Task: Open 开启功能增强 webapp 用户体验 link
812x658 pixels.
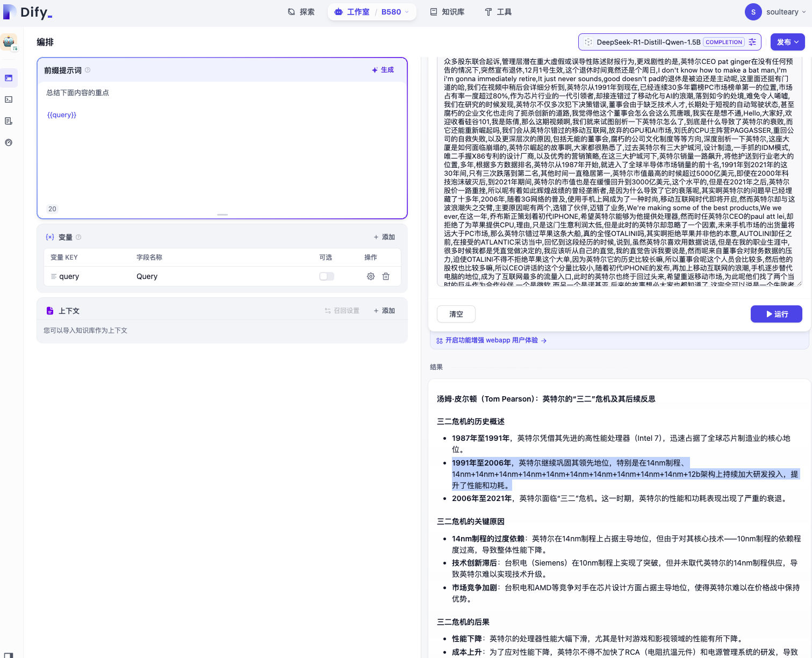Action: tap(492, 340)
